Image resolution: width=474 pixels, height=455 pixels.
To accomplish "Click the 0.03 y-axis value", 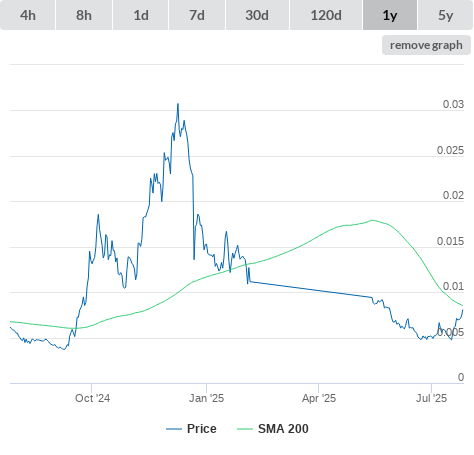I will [453, 104].
